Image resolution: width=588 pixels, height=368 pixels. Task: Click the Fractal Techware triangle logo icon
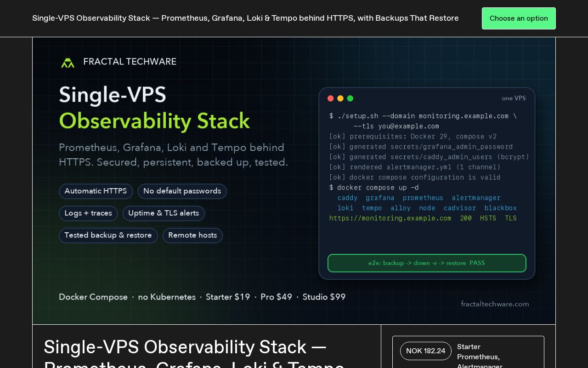68,63
